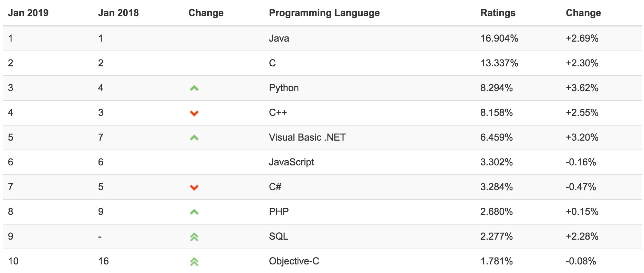
Task: Click the Ratings column header
Action: [498, 13]
